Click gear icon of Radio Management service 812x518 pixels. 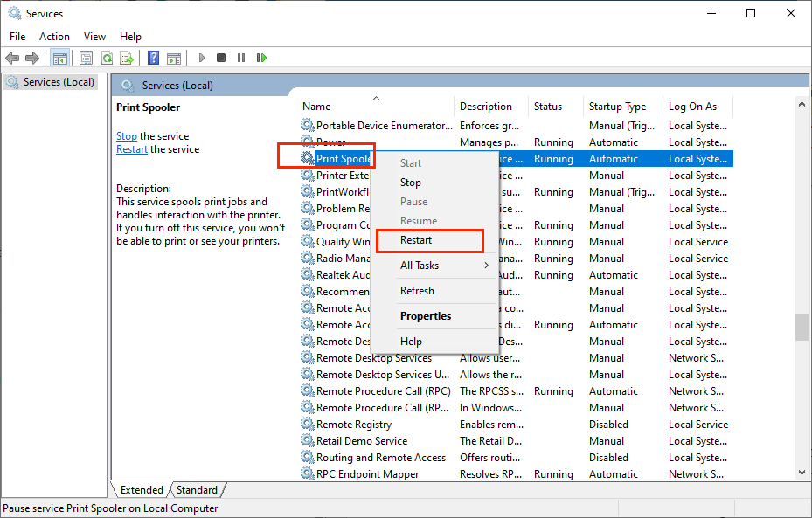pos(308,259)
